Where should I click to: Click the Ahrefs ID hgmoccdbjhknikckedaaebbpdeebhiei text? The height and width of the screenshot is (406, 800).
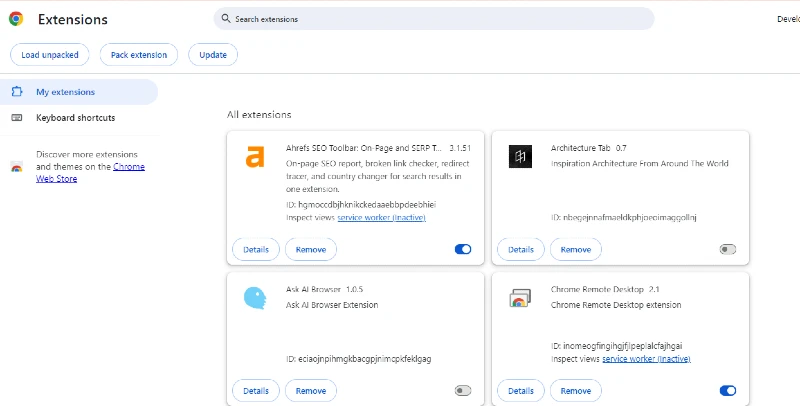[x=361, y=205]
